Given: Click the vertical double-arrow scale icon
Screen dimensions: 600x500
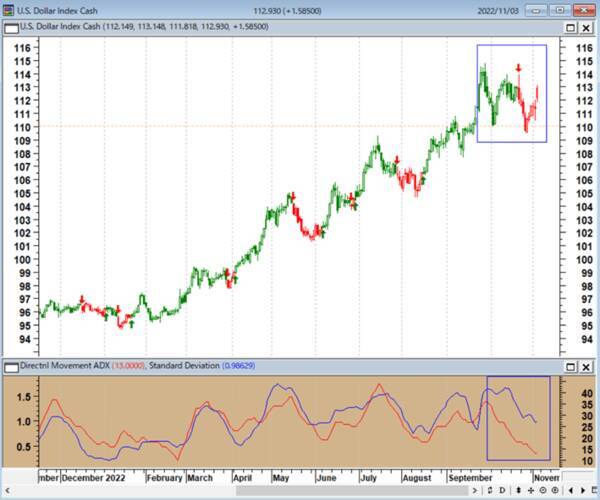Looking at the screenshot, I should 518,490.
